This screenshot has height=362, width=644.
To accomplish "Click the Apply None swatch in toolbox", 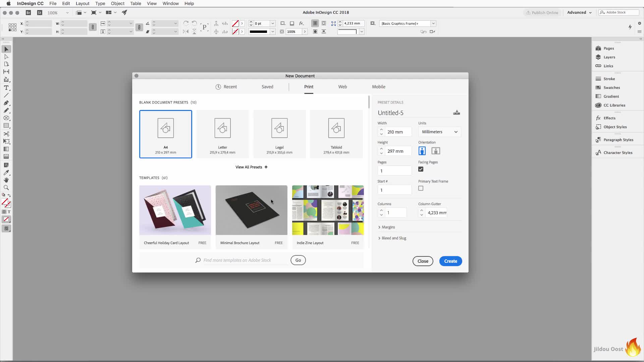I will 6,220.
